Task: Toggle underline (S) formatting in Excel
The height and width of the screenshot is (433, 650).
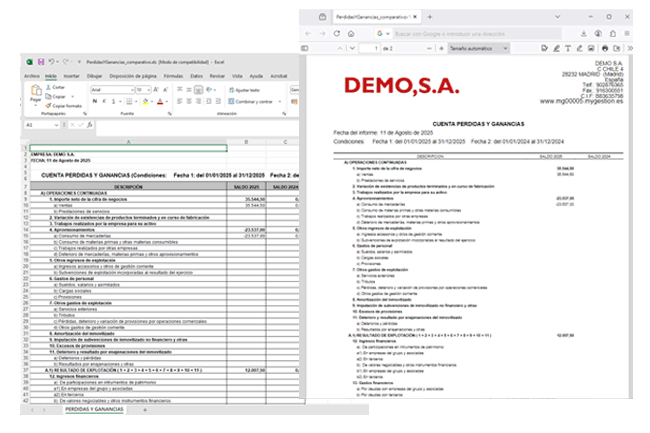Action: point(111,101)
